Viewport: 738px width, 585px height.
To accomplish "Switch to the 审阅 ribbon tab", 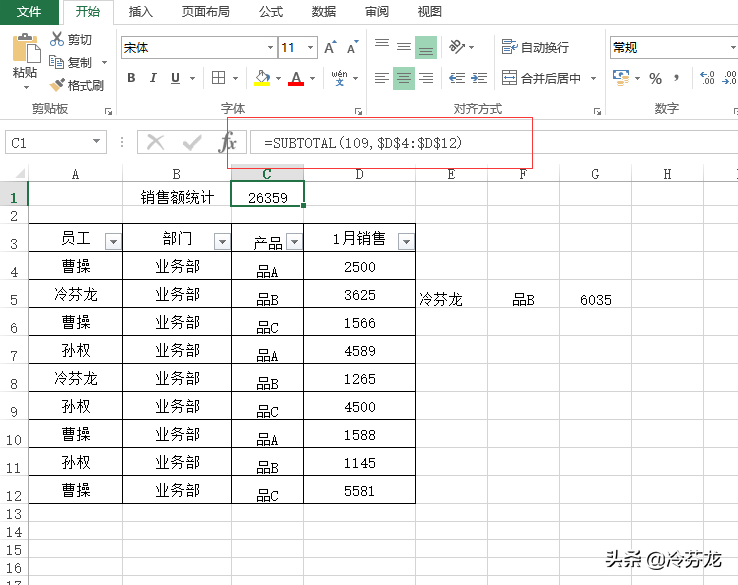I will [377, 12].
